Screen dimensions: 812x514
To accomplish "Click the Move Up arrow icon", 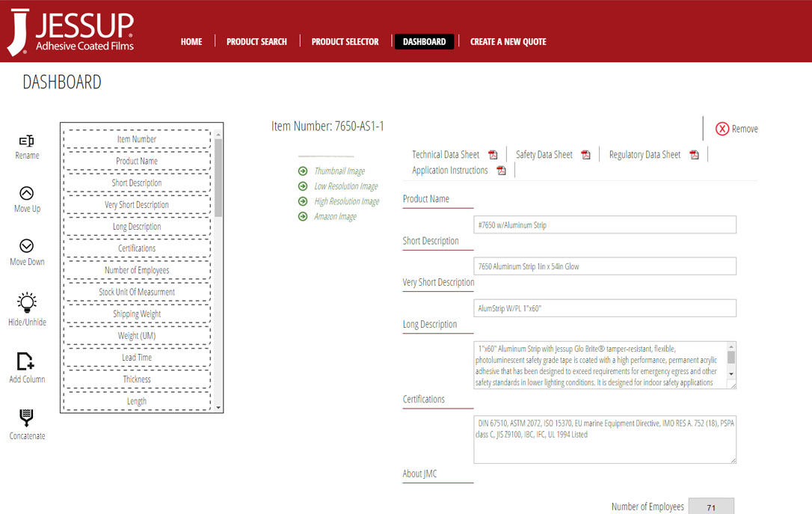I will (x=26, y=193).
